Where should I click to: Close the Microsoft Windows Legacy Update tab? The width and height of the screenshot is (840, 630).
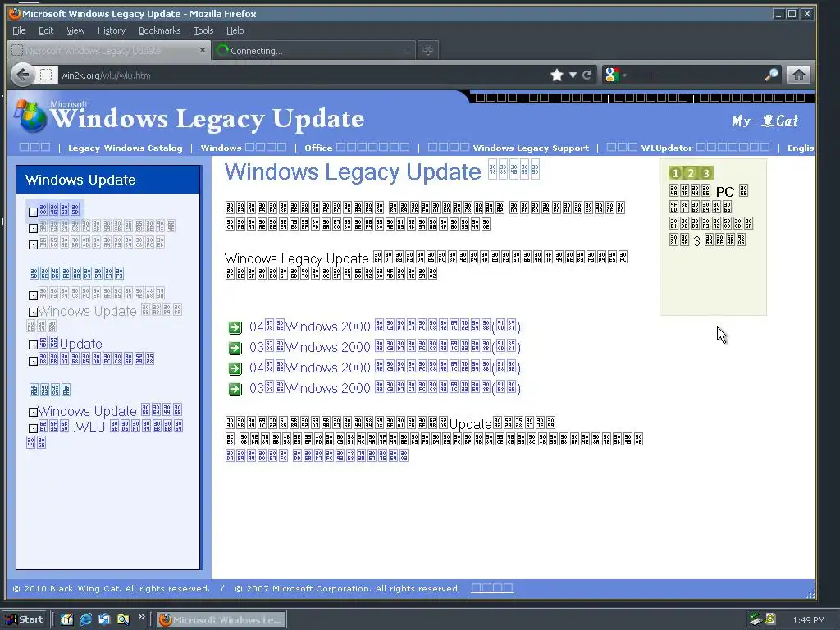202,50
